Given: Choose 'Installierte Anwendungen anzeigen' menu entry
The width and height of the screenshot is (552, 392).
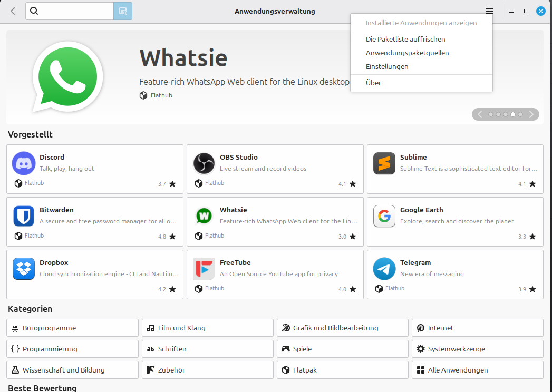Looking at the screenshot, I should click(x=421, y=23).
